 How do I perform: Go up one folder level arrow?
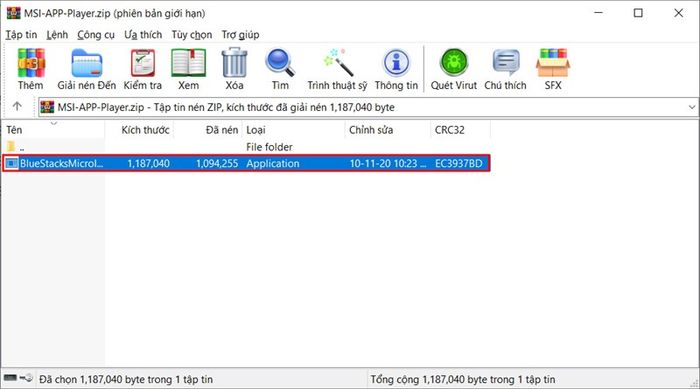[17, 106]
